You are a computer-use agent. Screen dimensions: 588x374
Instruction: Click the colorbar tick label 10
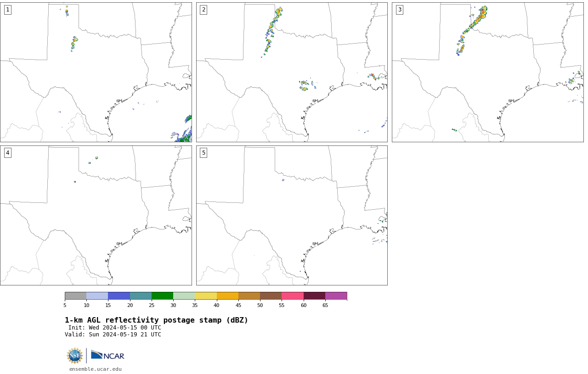(86, 305)
